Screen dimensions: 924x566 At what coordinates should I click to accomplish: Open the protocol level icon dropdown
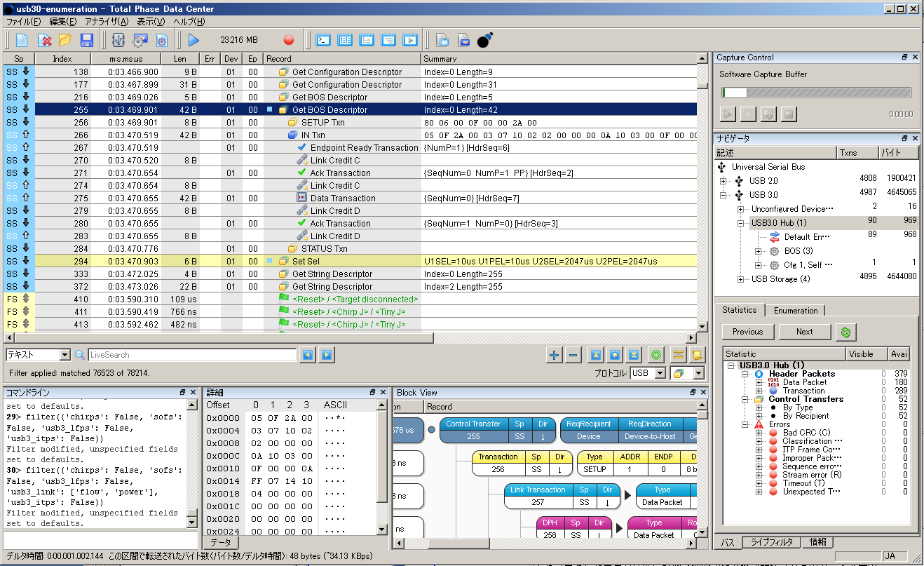click(687, 373)
